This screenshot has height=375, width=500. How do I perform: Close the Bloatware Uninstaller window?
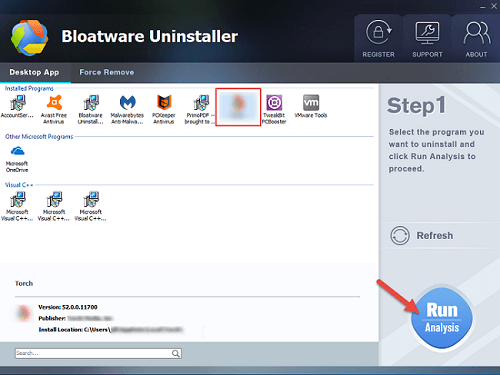[494, 6]
